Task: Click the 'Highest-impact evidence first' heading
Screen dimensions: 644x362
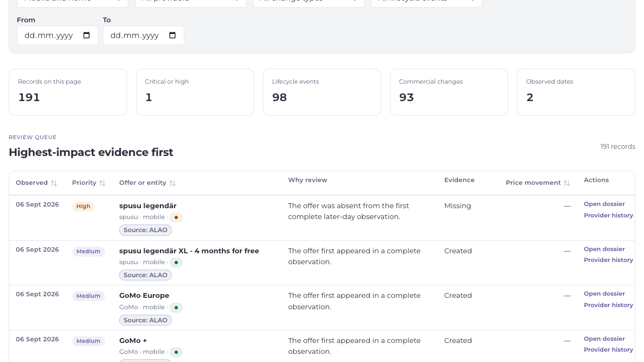Action: [x=91, y=152]
